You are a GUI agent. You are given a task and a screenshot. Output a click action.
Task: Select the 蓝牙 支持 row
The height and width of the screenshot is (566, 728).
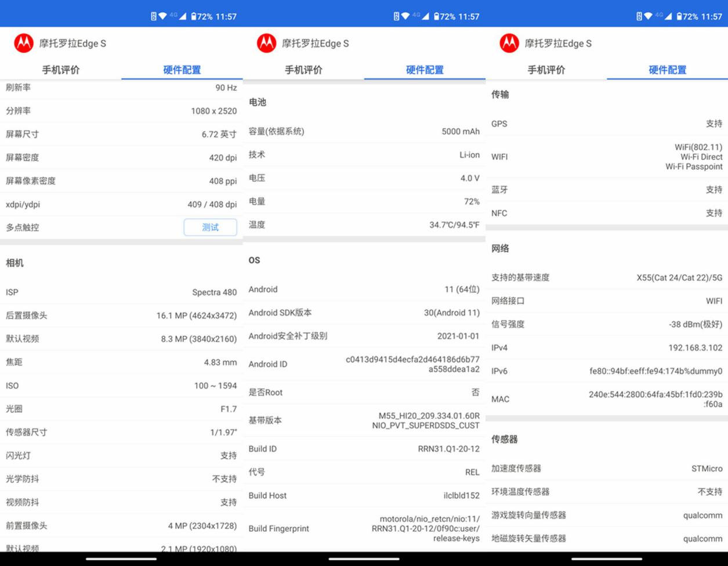(607, 190)
